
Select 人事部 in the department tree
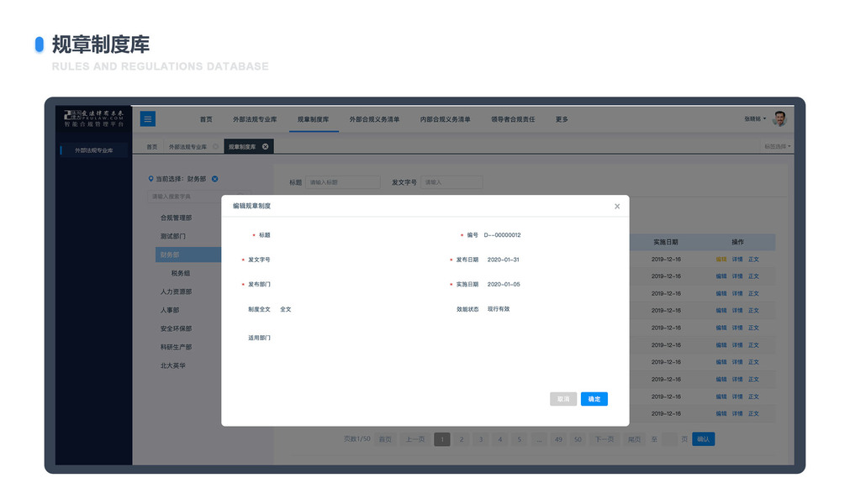point(169,310)
